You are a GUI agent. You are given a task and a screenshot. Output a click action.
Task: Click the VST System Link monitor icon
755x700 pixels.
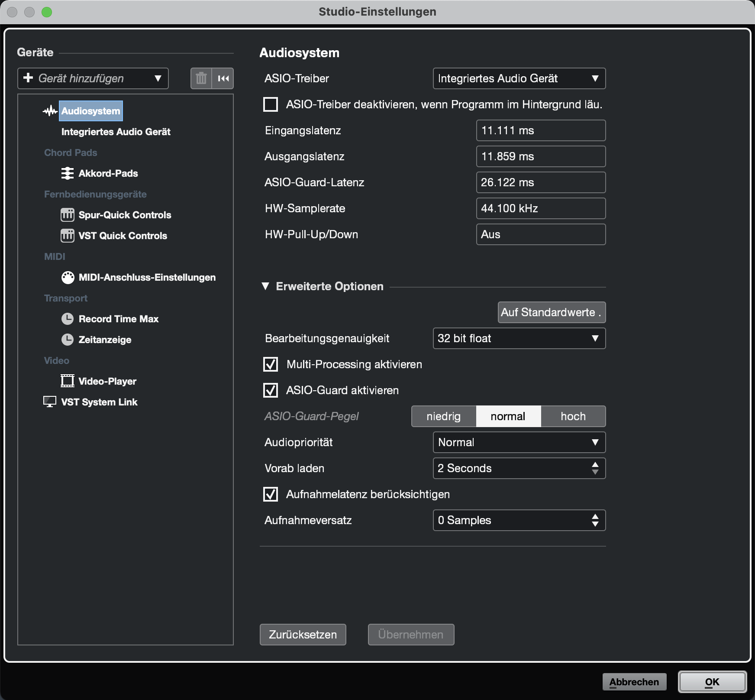point(50,402)
